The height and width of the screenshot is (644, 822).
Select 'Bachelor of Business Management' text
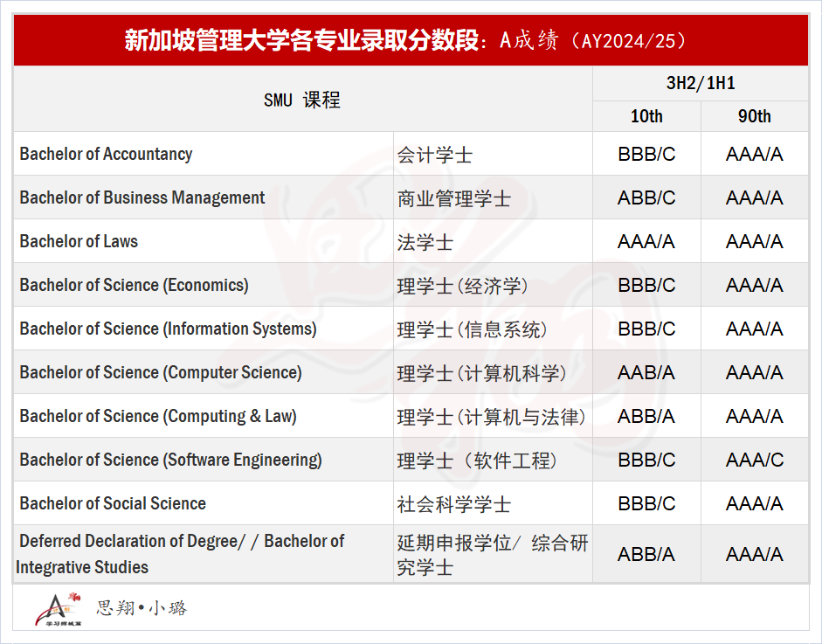[x=142, y=197]
